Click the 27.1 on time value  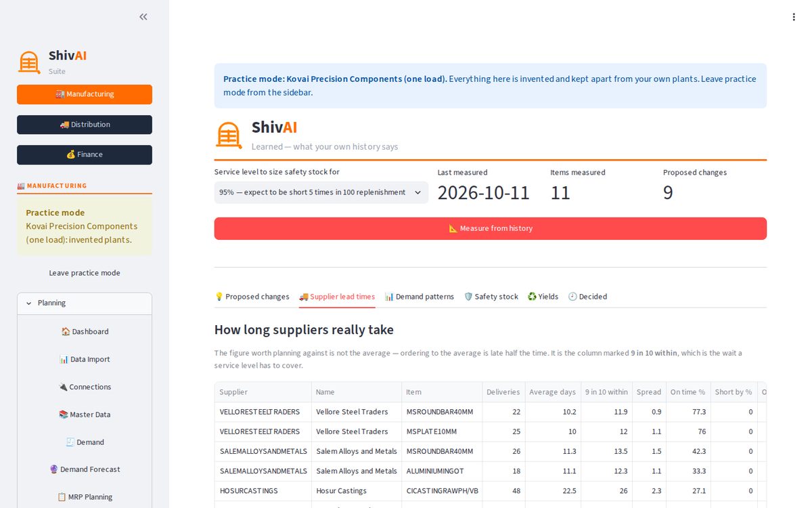687,490
